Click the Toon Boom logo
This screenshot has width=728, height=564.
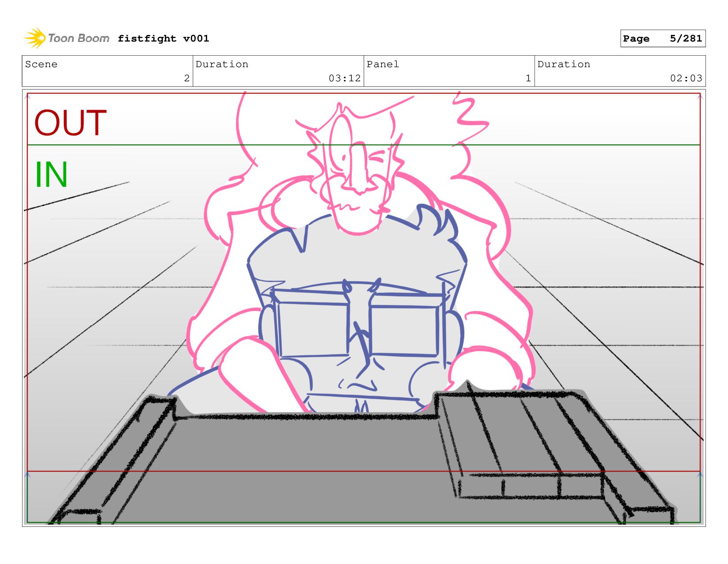67,38
